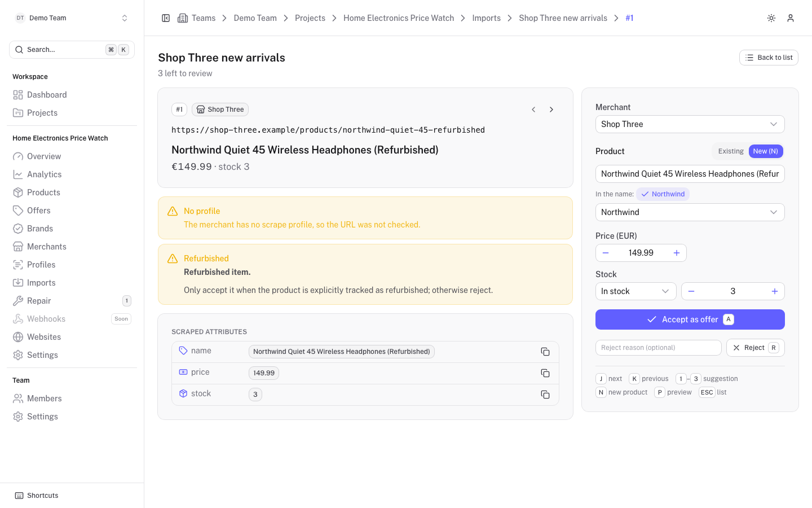The image size is (812, 508).
Task: Copy the scraped name attribute
Action: (x=545, y=352)
